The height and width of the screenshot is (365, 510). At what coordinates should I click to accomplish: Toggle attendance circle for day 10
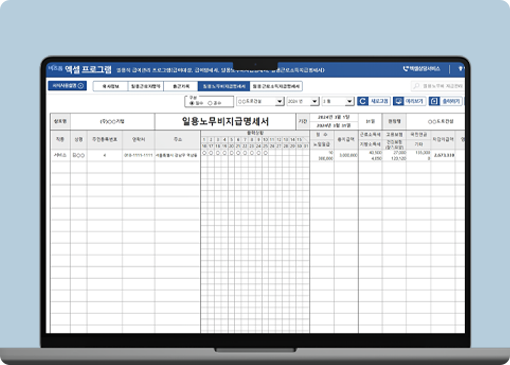click(x=265, y=153)
